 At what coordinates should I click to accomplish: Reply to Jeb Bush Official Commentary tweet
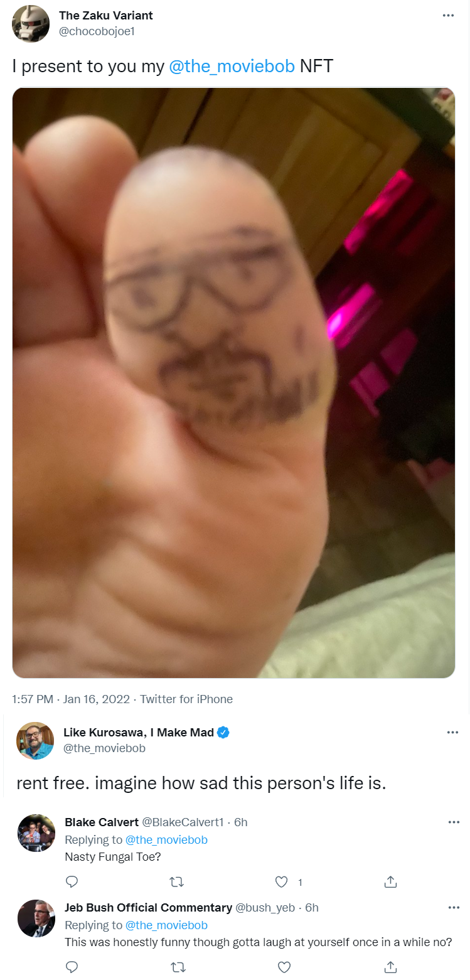tap(72, 967)
